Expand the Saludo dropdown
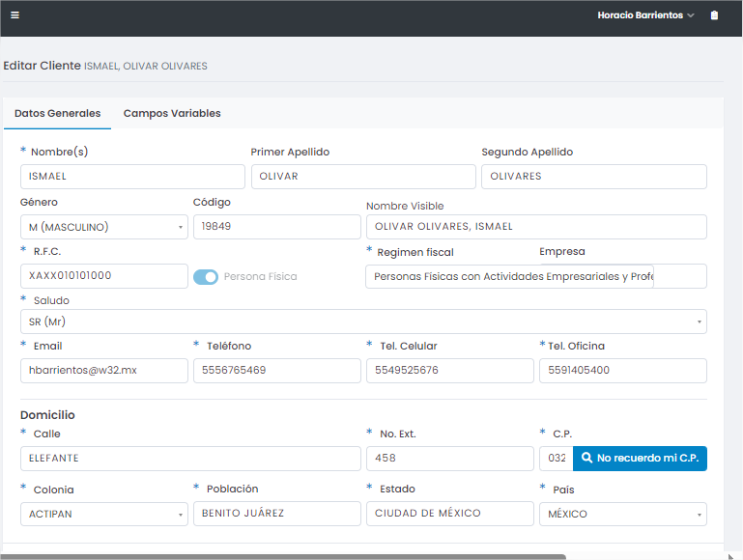 point(363,322)
